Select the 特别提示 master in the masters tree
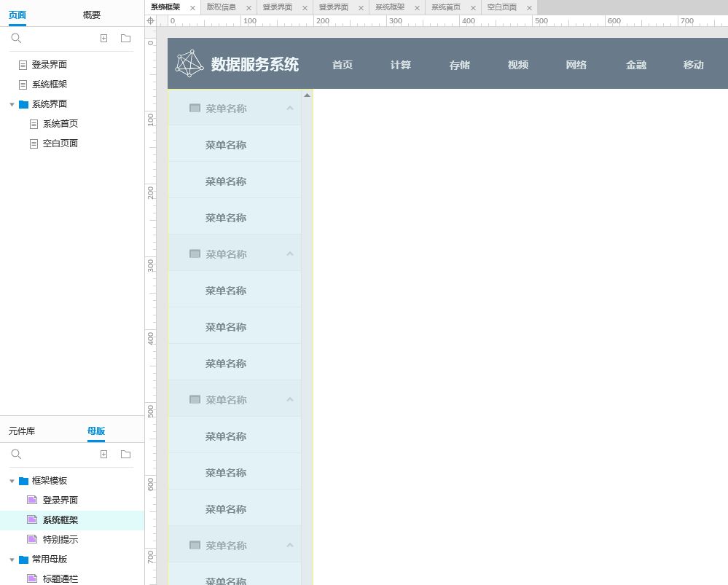The image size is (728, 585). [x=60, y=540]
